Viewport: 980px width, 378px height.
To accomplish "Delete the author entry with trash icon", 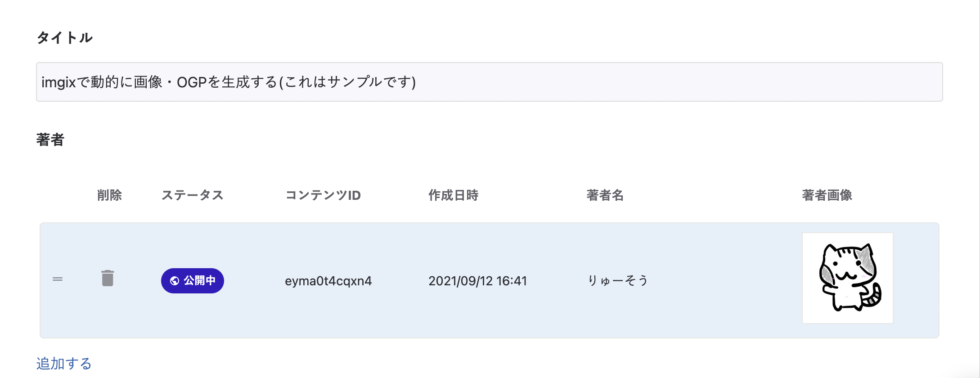I will 108,279.
